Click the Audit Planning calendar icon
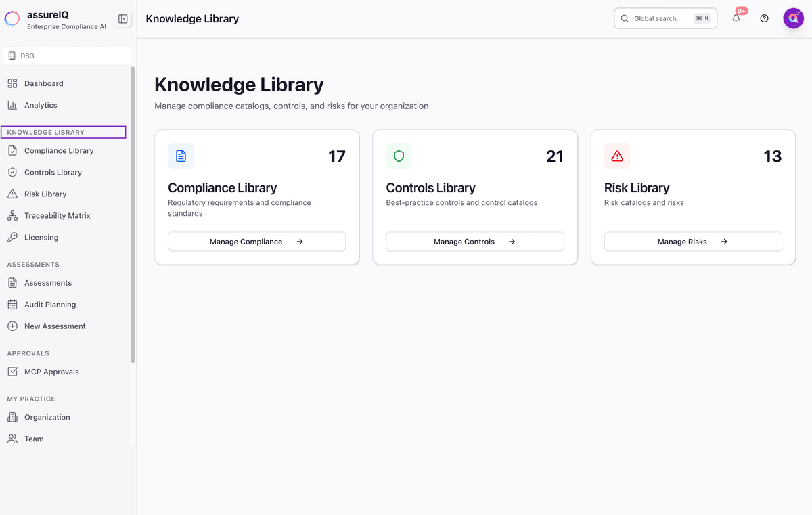Image resolution: width=812 pixels, height=515 pixels. pos(12,304)
